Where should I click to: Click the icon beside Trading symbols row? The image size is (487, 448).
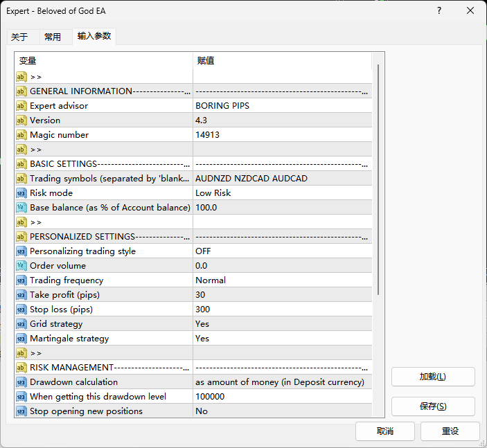[x=21, y=179]
